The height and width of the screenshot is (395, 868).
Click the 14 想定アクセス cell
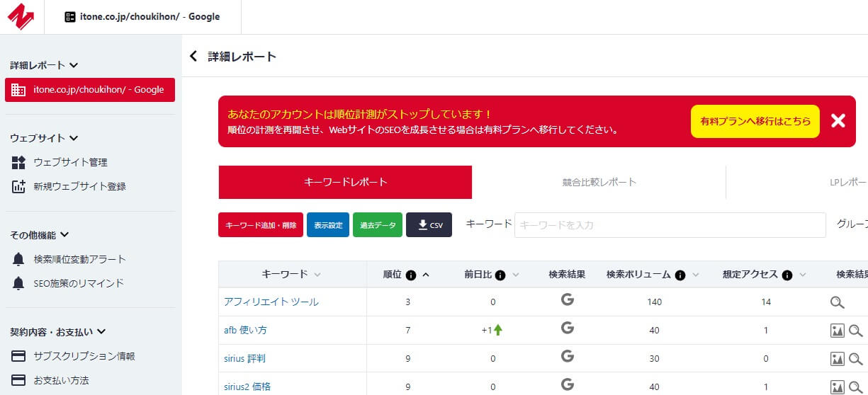click(766, 302)
